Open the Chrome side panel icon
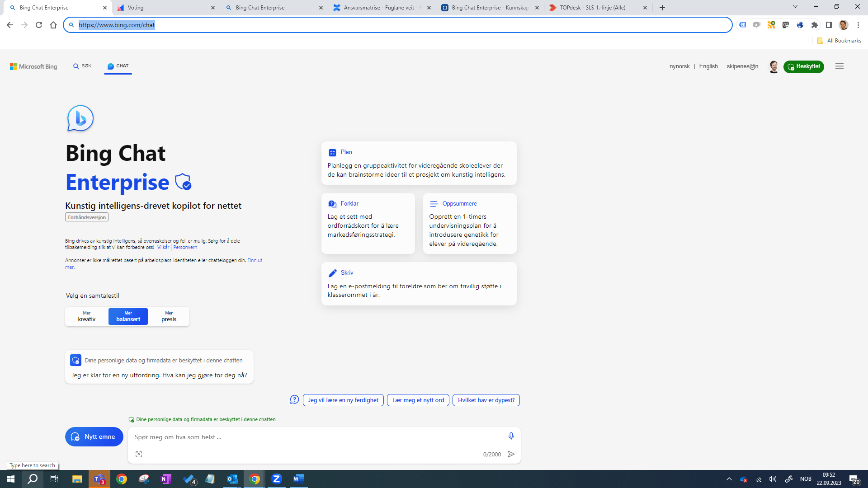This screenshot has width=868, height=488. pyautogui.click(x=829, y=25)
